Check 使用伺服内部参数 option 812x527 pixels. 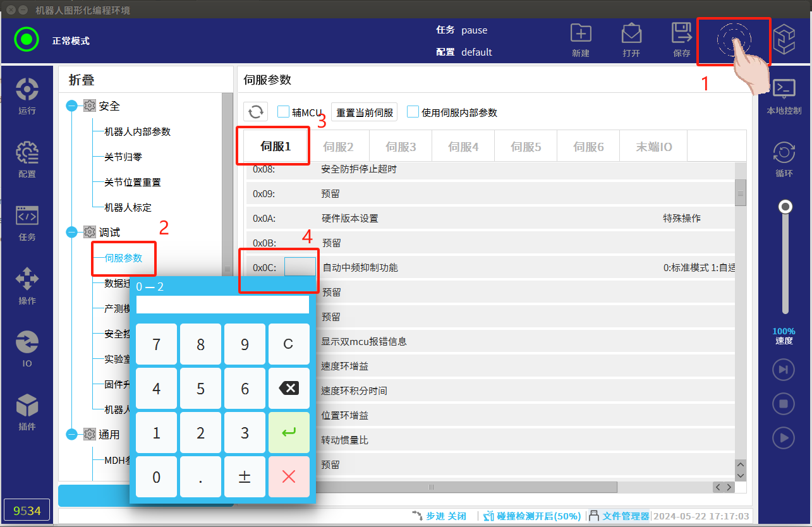coord(413,112)
